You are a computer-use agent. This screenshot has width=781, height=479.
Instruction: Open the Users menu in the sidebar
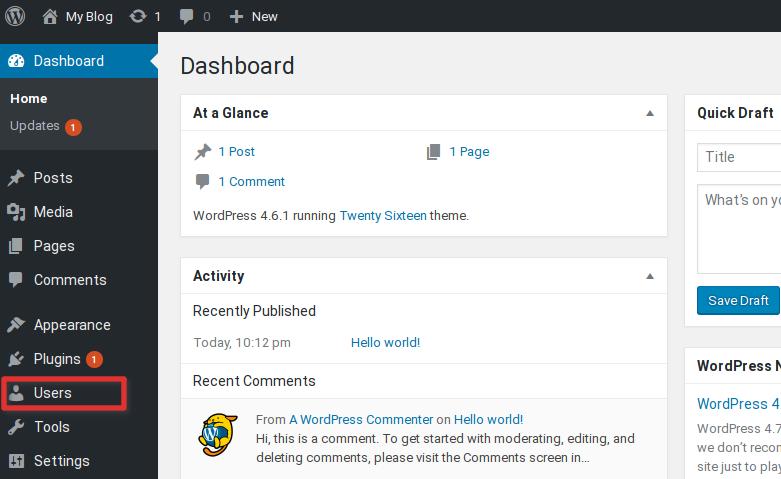tap(53, 393)
